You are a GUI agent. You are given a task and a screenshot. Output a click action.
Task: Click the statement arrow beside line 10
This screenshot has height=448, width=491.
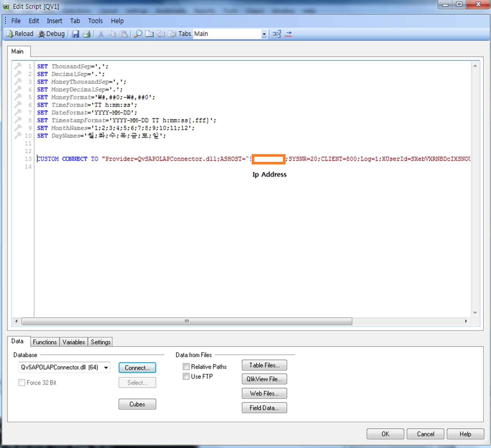coord(18,135)
